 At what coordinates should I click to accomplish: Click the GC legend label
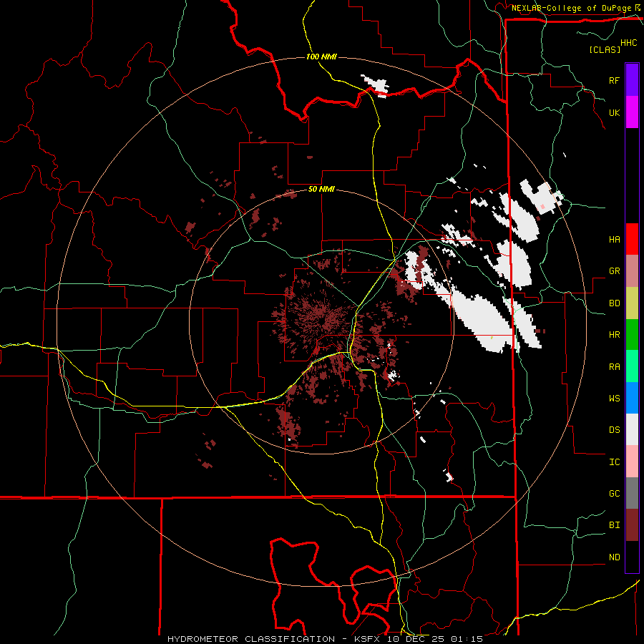coord(614,494)
